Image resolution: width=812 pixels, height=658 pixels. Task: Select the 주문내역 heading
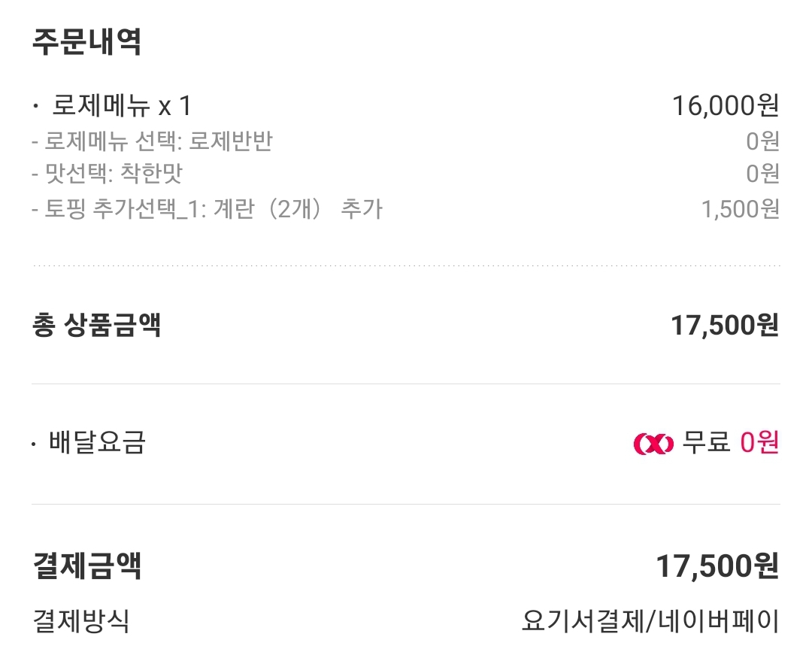tap(87, 41)
